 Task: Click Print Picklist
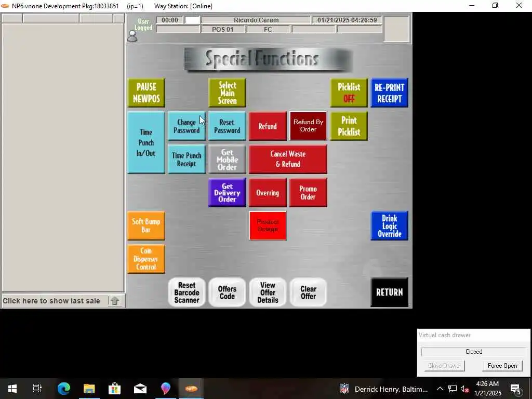349,126
